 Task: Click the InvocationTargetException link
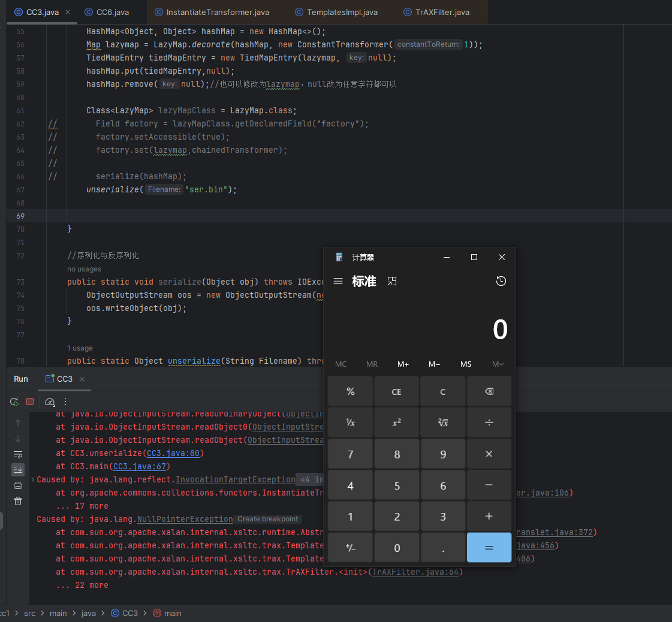235,479
